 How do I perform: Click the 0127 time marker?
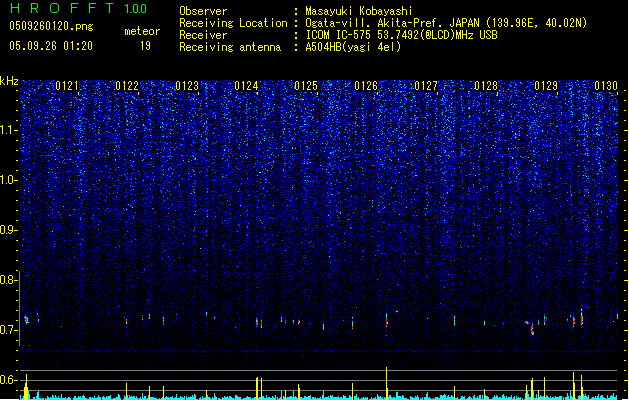tap(426, 86)
